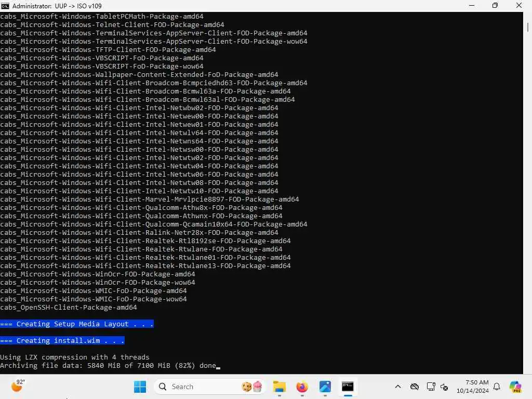Click the VBSCRIPT-FoD-Package-wow64 line
The image size is (532, 399).
pyautogui.click(x=102, y=66)
